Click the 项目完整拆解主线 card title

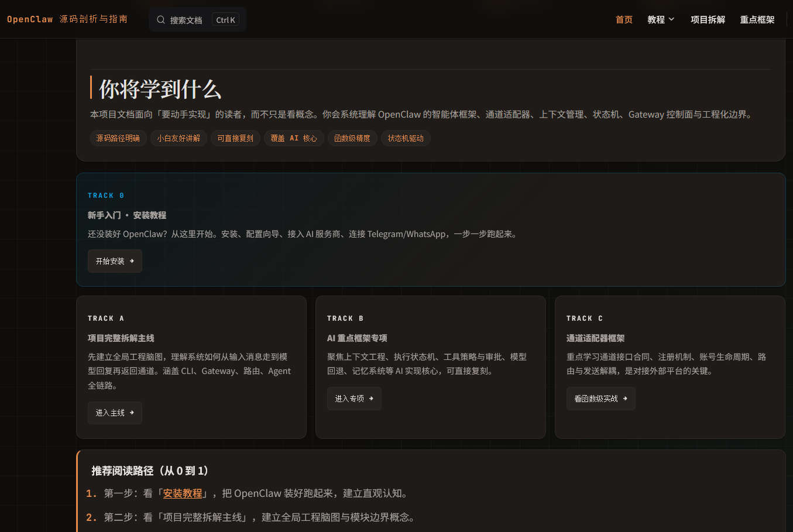121,338
